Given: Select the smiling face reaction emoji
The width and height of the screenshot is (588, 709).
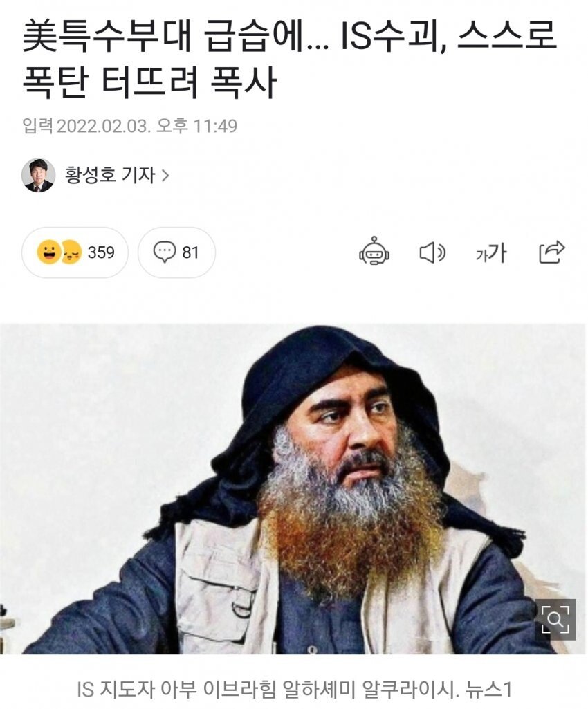Looking at the screenshot, I should 49,252.
